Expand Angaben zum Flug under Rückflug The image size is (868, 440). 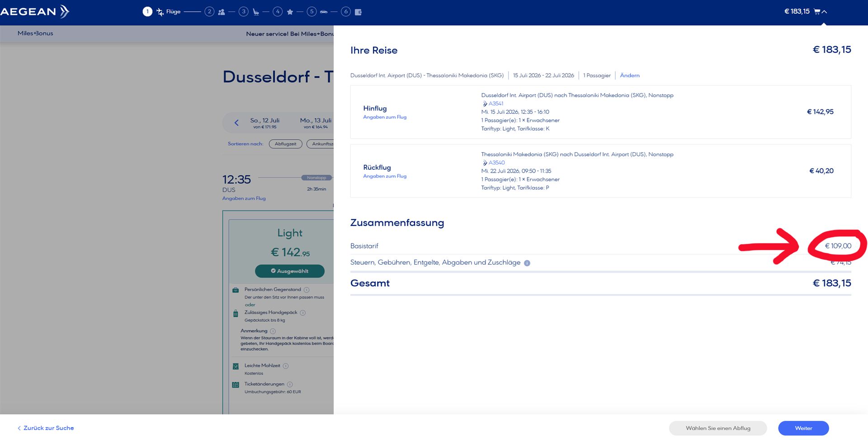point(384,176)
